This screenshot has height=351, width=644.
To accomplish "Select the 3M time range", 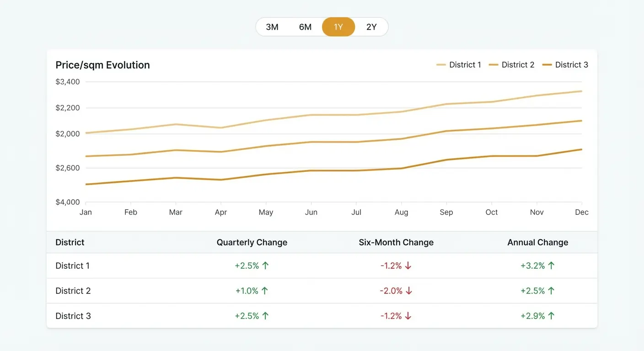I will pos(272,27).
